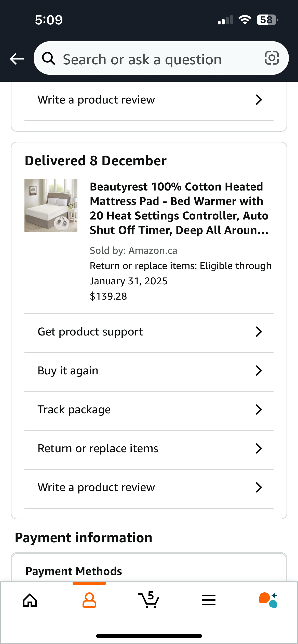298x644 pixels.
Task: Tap the back arrow icon
Action: pyautogui.click(x=17, y=59)
